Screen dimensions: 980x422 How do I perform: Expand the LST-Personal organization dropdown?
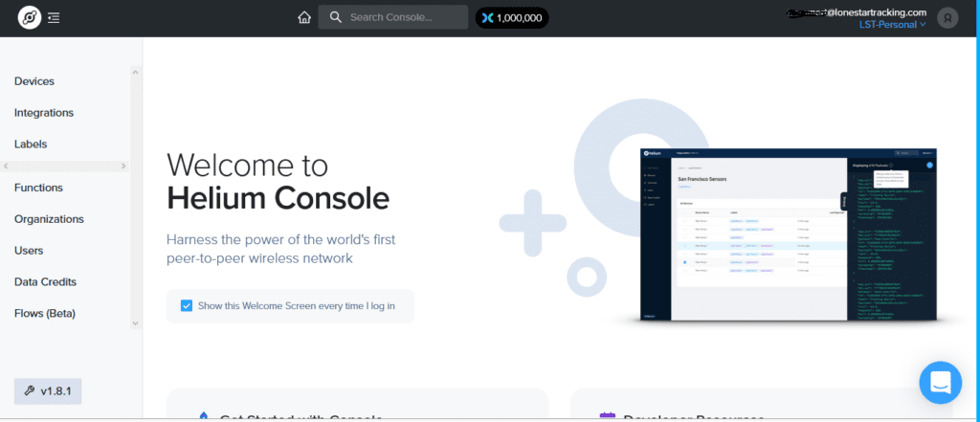click(895, 24)
